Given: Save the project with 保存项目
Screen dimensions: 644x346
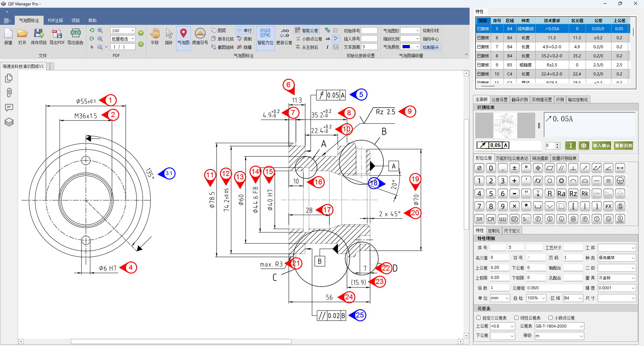Looking at the screenshot, I should coord(39,37).
